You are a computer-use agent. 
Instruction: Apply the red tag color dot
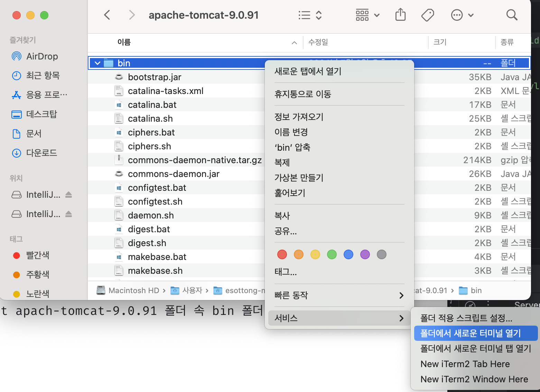click(282, 255)
